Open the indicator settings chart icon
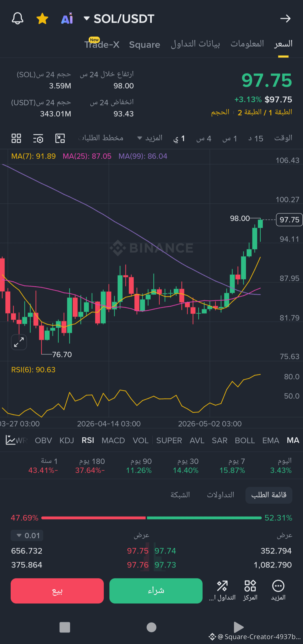The height and width of the screenshot is (644, 303). coord(11,440)
